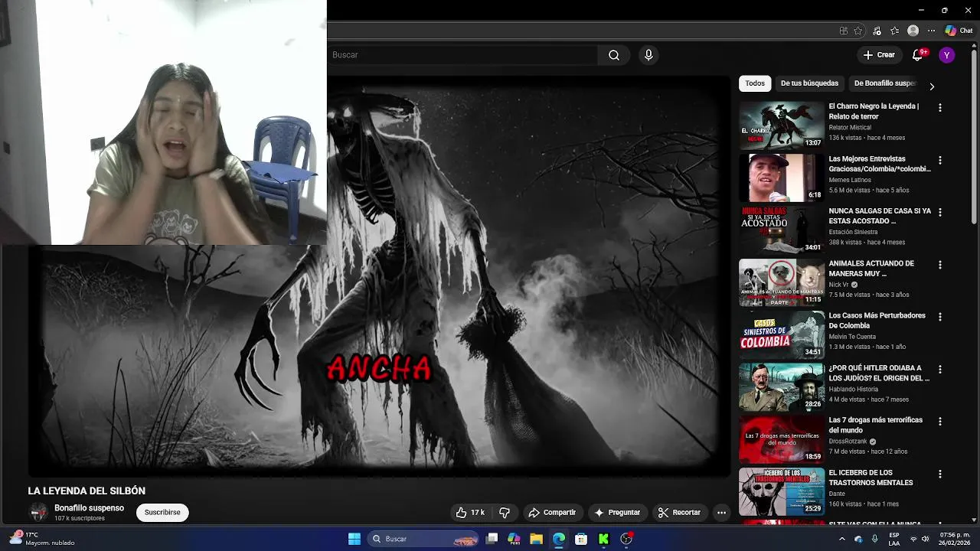
Task: Open options for El Charro Negro video
Action: 940,108
